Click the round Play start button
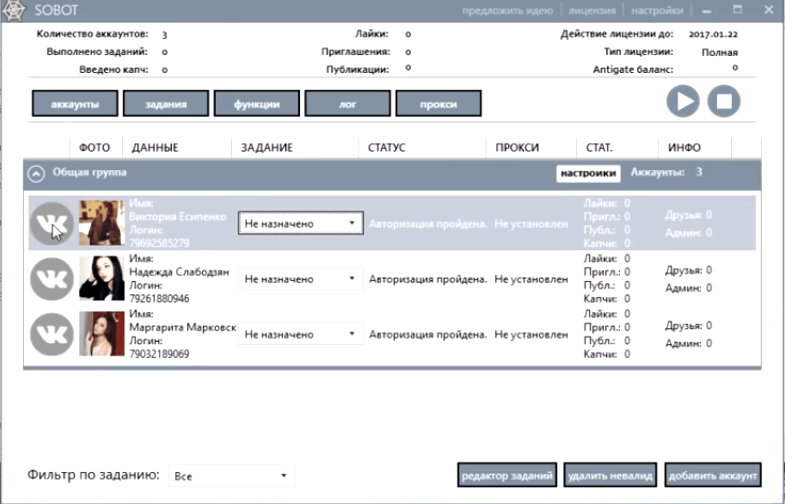 coord(684,102)
